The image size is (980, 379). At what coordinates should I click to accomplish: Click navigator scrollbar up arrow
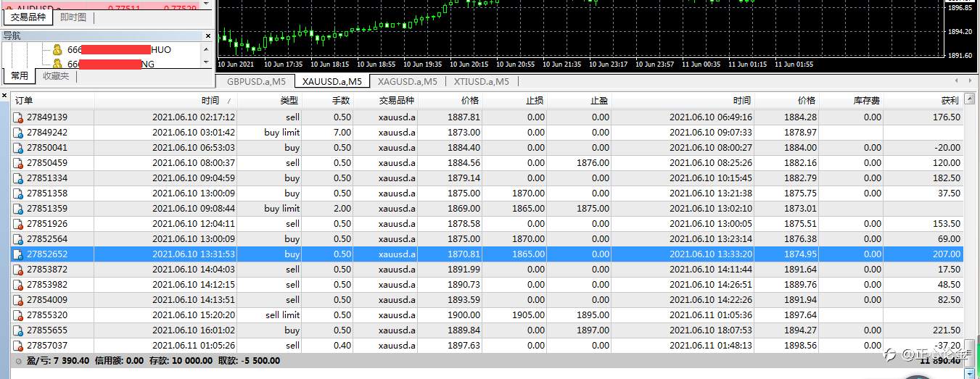(x=206, y=49)
